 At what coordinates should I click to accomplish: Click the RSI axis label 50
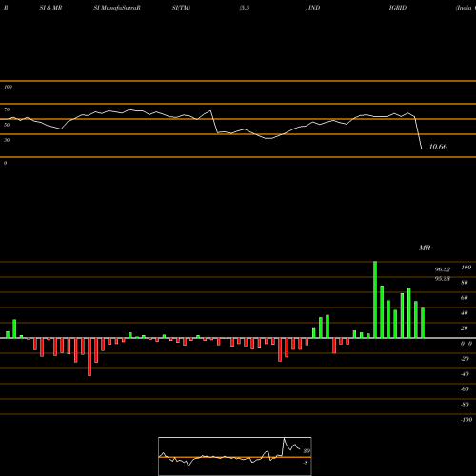[x=7, y=125]
